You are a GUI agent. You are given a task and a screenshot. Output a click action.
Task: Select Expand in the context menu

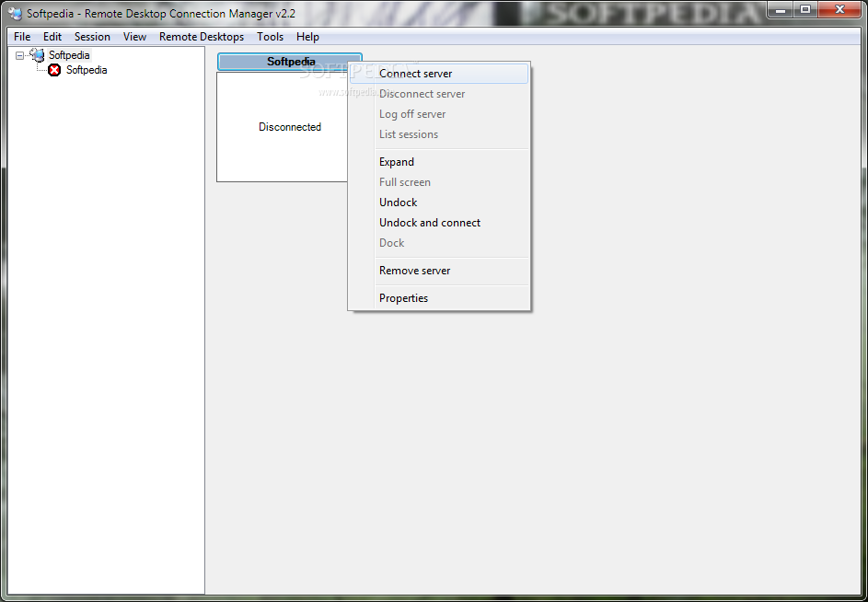tap(439, 162)
